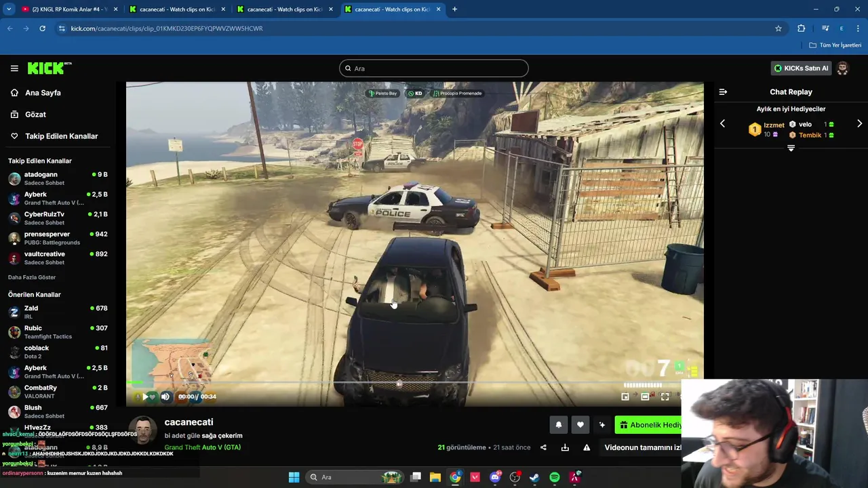Open CombatRy VALORANT channel

point(58,392)
